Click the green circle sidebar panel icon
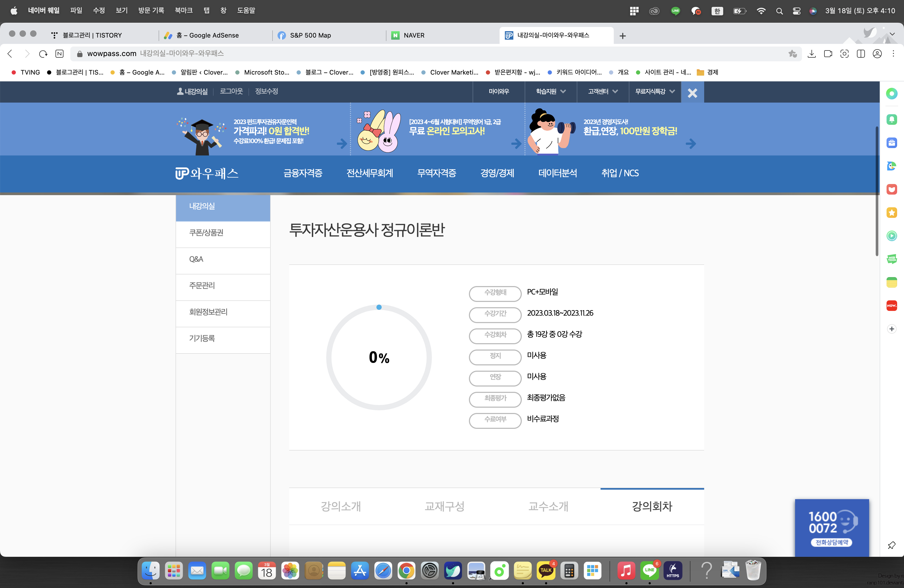Viewport: 904px width, 588px height. tap(892, 93)
